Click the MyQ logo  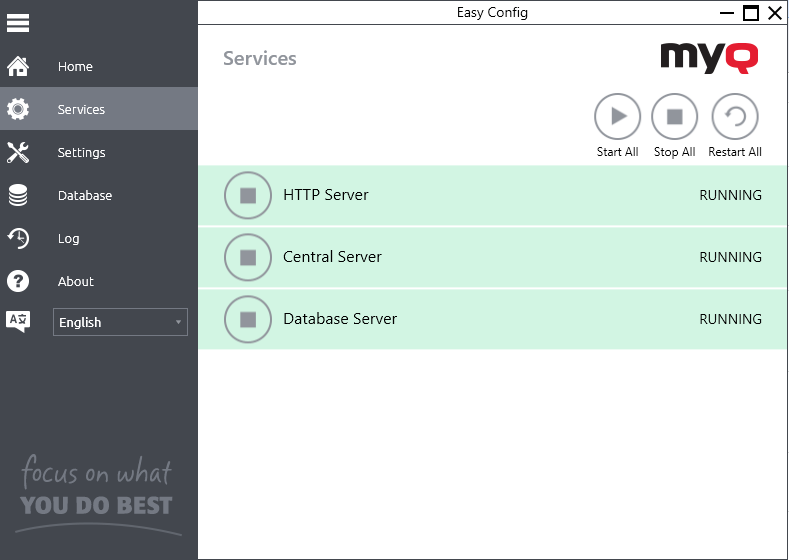click(709, 57)
